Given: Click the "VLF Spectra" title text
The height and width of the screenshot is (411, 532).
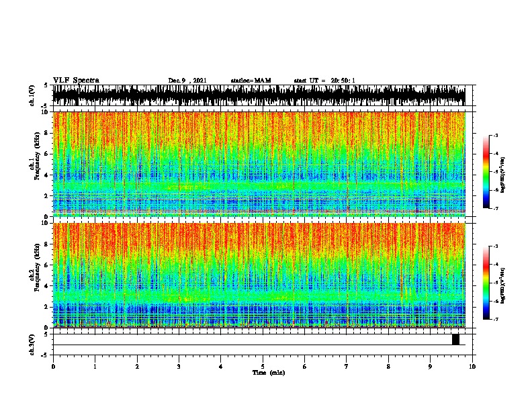Looking at the screenshot, I should [76, 81].
